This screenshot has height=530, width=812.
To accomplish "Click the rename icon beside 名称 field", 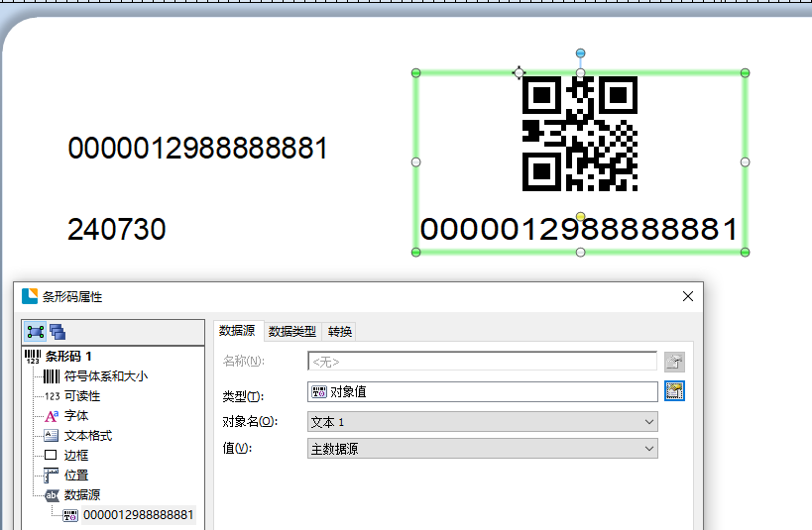I will point(674,362).
